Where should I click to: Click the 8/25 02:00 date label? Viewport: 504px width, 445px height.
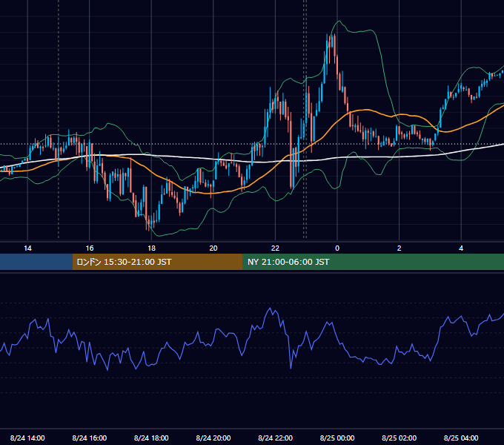pos(399,438)
